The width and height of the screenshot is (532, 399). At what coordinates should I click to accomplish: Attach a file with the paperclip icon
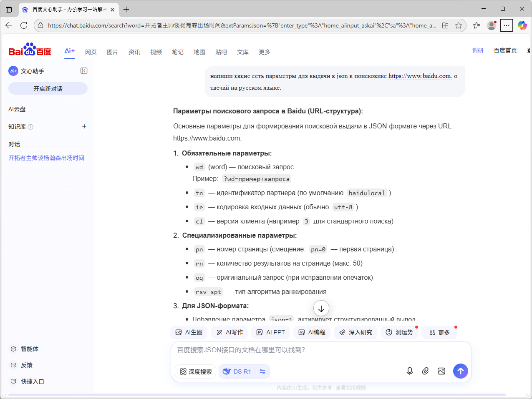coord(425,371)
